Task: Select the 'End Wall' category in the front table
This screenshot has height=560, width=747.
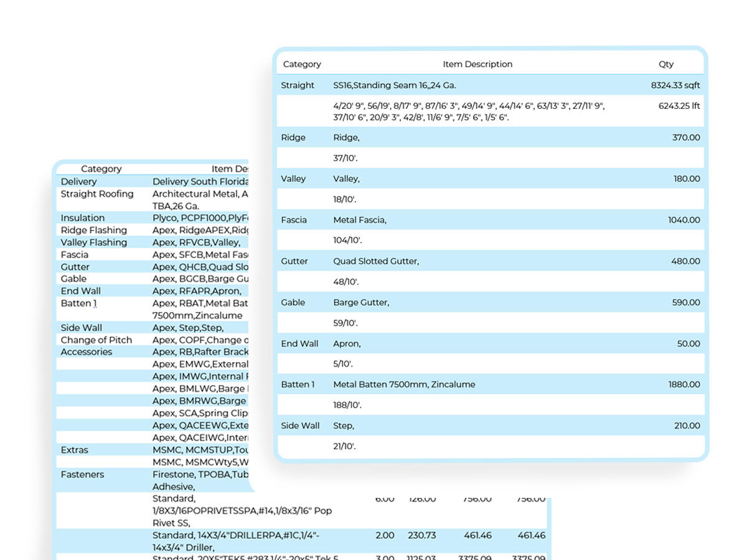Action: [x=299, y=343]
